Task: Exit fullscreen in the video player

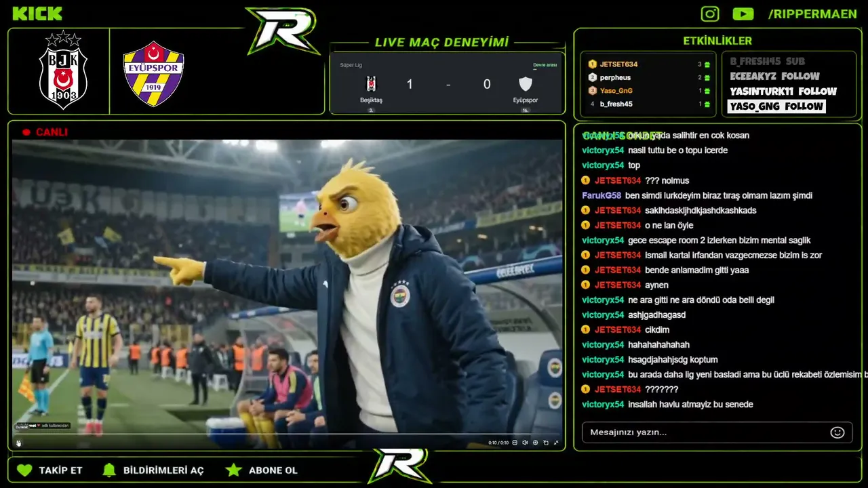Action: coord(556,443)
